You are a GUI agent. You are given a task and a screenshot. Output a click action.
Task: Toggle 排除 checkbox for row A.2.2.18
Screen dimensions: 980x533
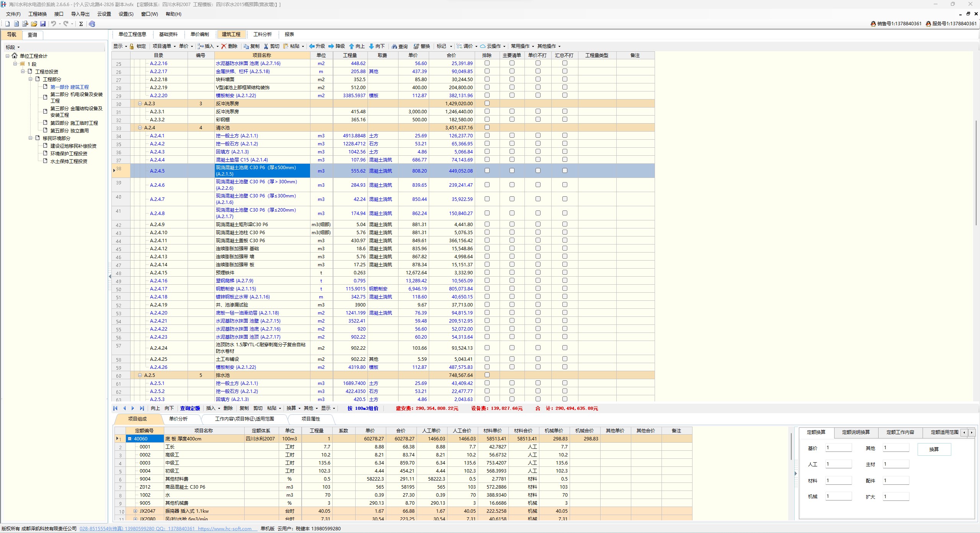[x=487, y=79]
